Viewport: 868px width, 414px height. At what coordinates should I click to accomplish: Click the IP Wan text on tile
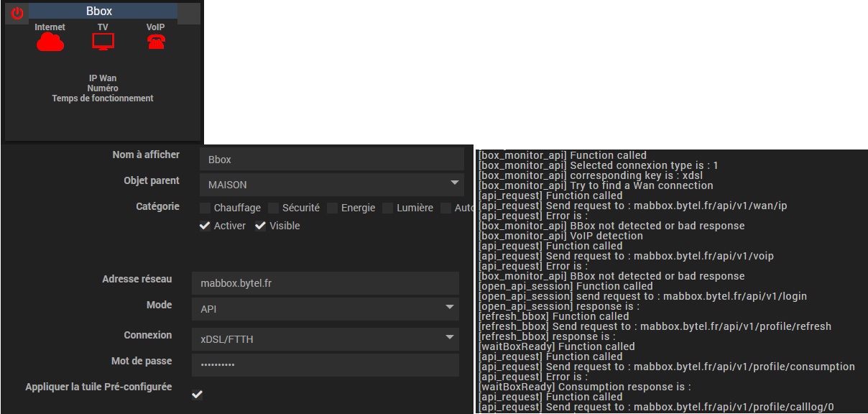point(103,78)
